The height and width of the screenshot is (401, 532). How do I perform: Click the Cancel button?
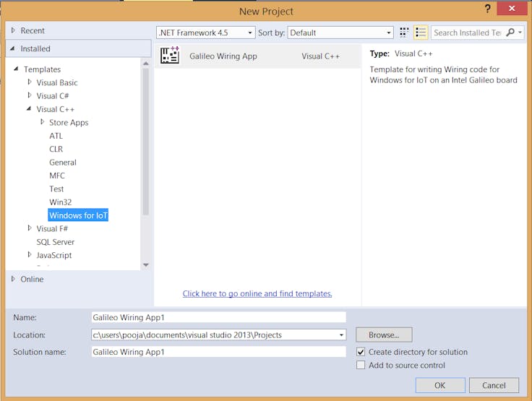coord(494,385)
